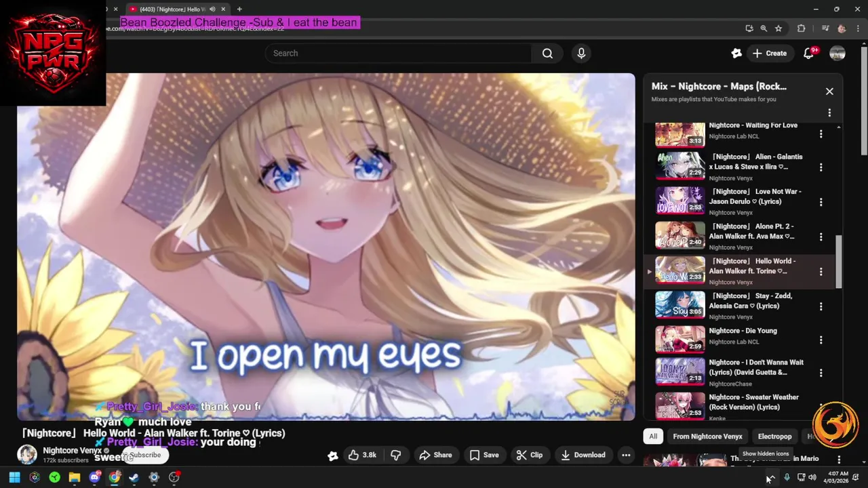Click the microphone icon in system tray
This screenshot has width=868, height=488.
tap(787, 477)
